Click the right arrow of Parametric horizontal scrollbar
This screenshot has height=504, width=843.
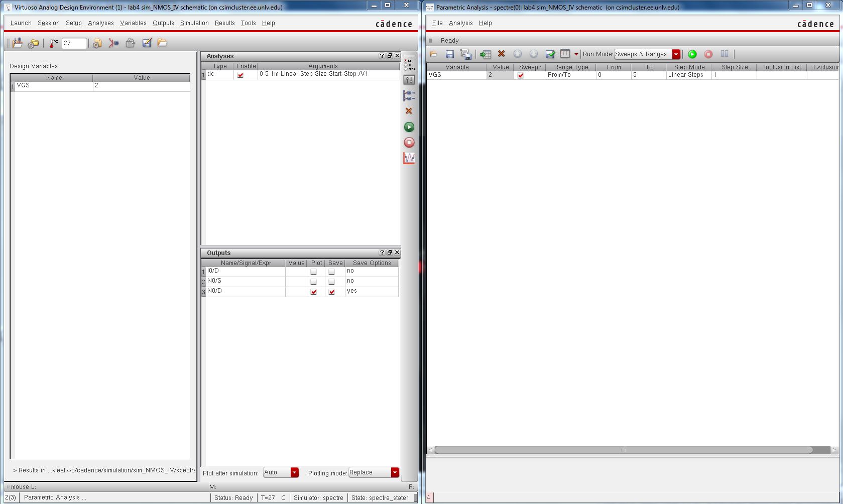pos(834,450)
